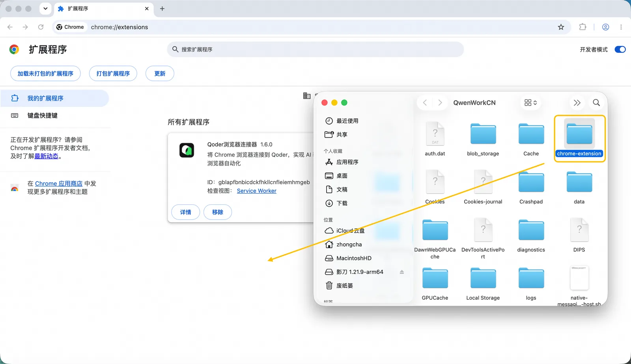Viewport: 631px width, 364px height.
Task: Open the Chrome extensions puzzle icon
Action: (x=582, y=27)
